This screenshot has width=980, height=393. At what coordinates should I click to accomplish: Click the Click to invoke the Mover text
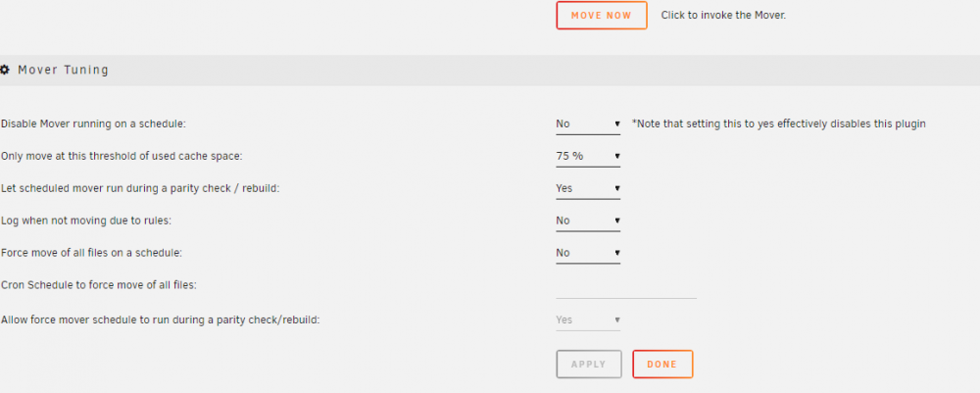pyautogui.click(x=723, y=16)
